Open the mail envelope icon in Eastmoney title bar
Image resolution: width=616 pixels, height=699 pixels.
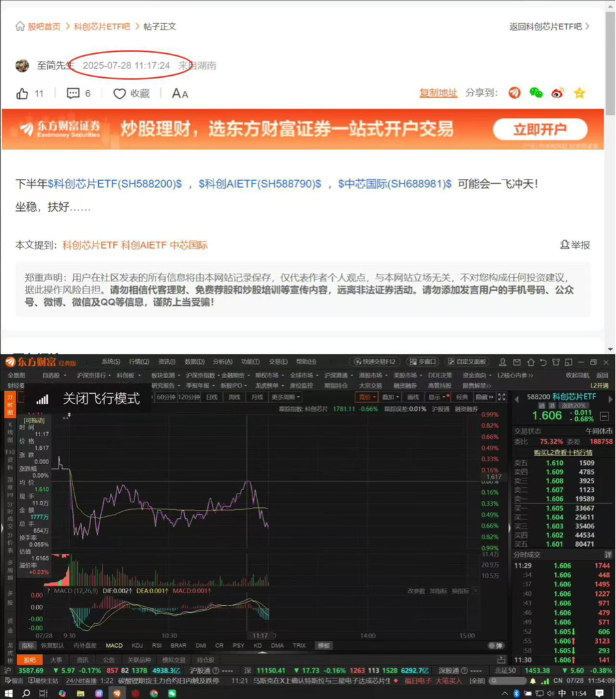coord(516,362)
